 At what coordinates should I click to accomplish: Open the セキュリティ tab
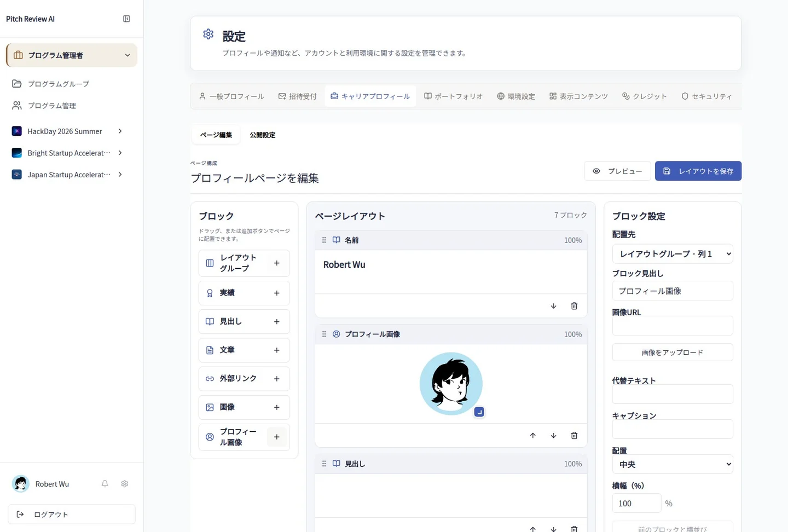pyautogui.click(x=706, y=96)
